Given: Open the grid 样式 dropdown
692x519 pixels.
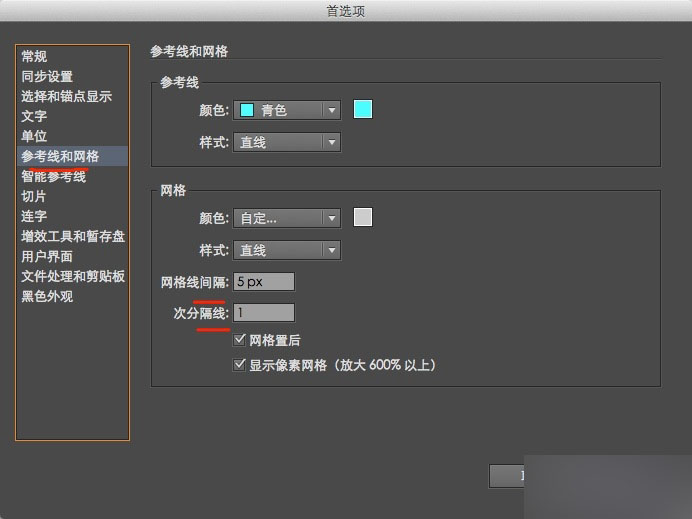Looking at the screenshot, I should [x=287, y=250].
